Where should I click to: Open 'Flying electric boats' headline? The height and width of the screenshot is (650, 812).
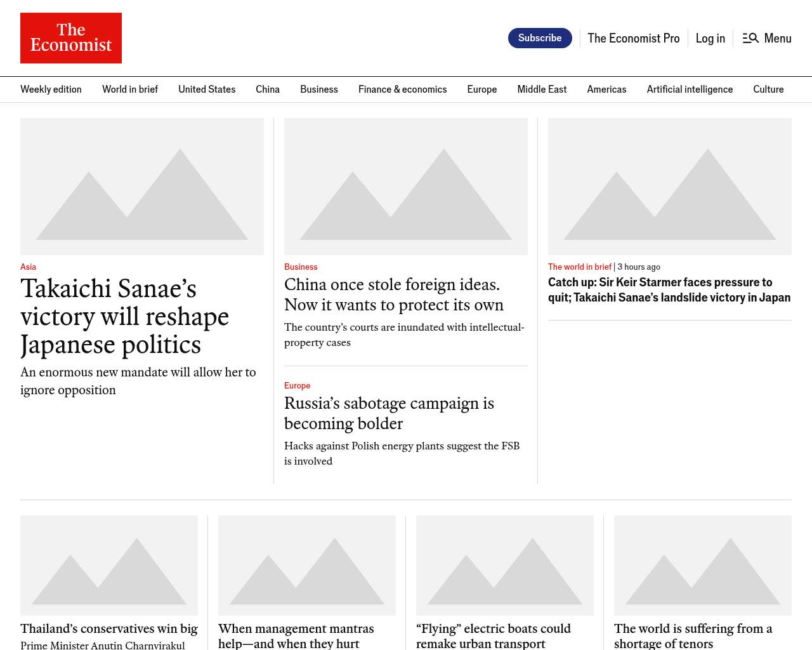point(494,635)
